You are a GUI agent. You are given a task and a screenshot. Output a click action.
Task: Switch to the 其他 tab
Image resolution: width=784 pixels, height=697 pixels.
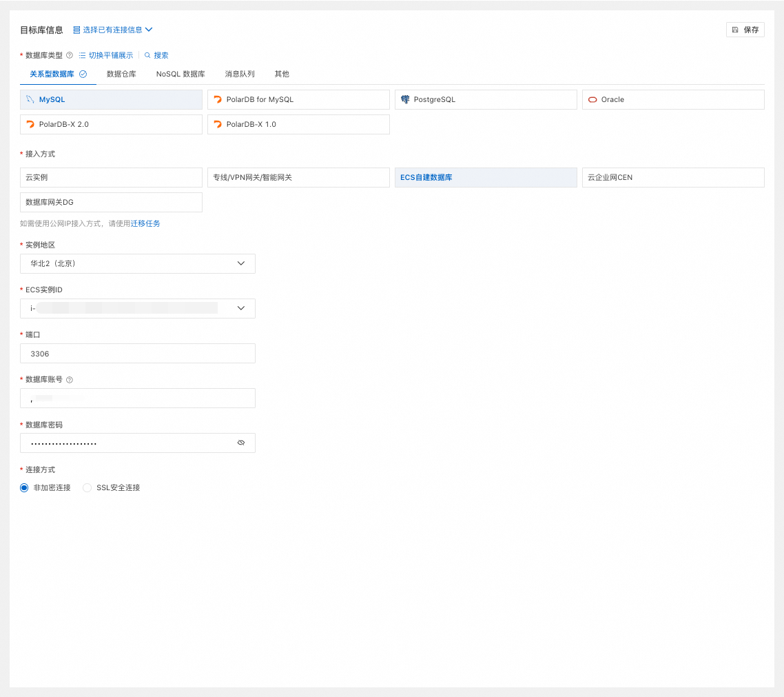pyautogui.click(x=282, y=74)
